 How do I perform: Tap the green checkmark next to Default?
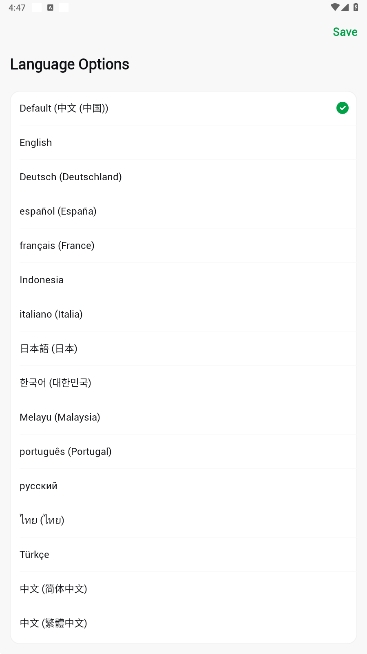point(342,108)
